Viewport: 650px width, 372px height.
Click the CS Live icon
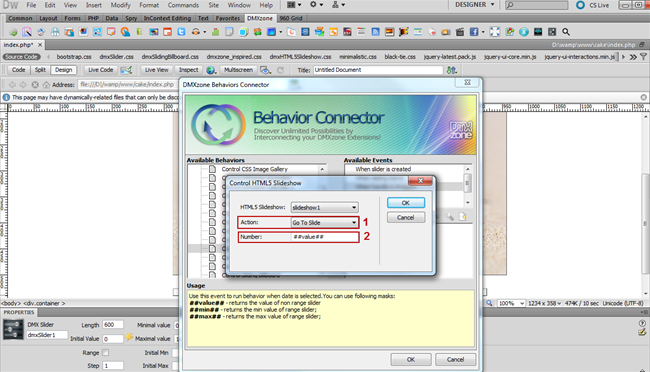(x=581, y=5)
